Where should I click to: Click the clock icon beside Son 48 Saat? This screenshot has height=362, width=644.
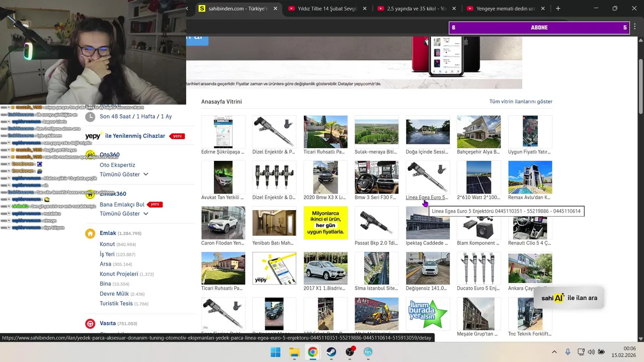point(90,117)
